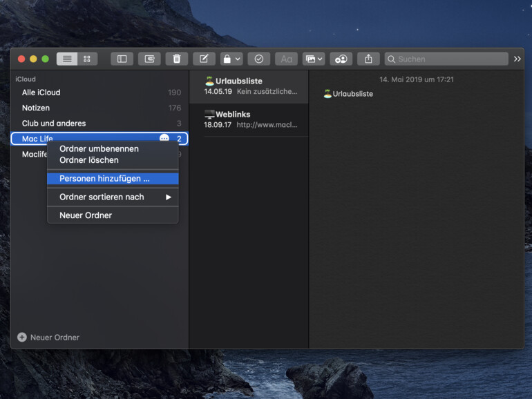Minimize the Notes window
Screen dimensions: 532x399
coord(33,59)
